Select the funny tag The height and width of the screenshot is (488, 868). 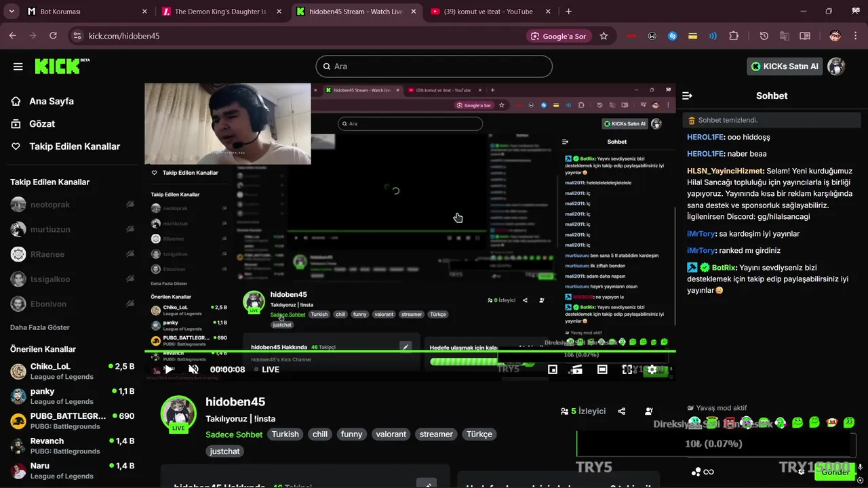352,434
